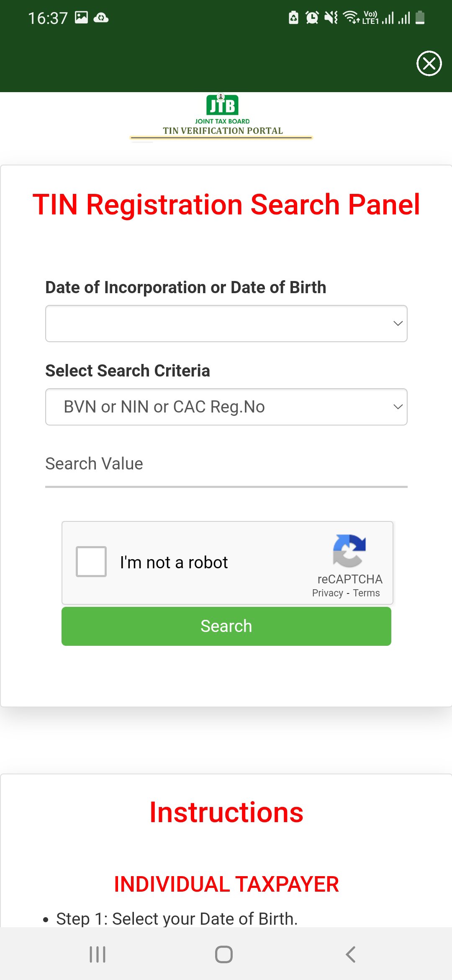Open the Date of Incorporation dropdown
This screenshot has height=980, width=452.
226,323
